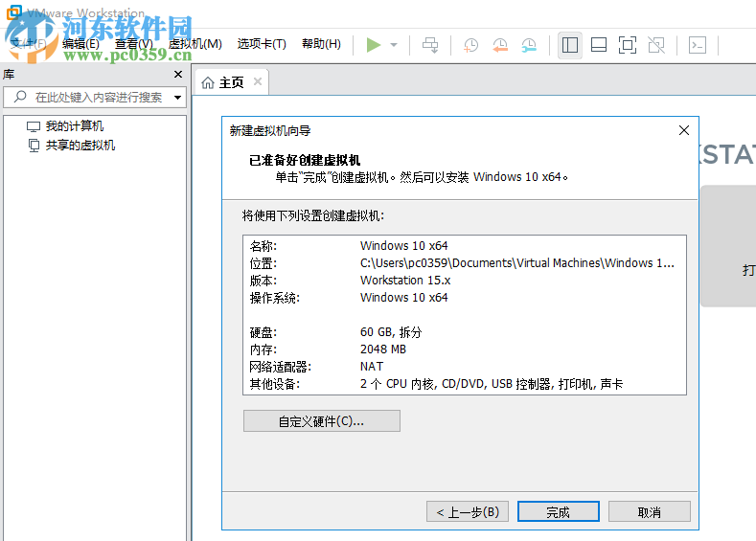Screen dimensions: 756x541
Task: Close the 库 library panel
Action: 178,74
